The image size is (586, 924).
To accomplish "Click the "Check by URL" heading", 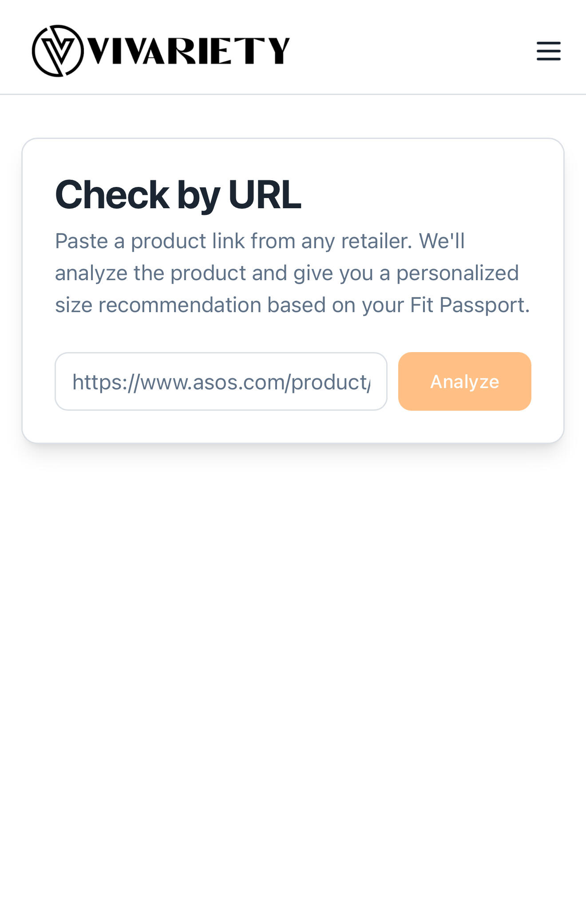I will click(x=178, y=194).
